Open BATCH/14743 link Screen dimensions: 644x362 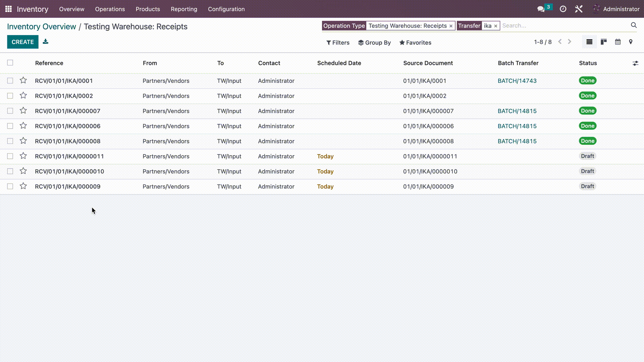pyautogui.click(x=517, y=80)
